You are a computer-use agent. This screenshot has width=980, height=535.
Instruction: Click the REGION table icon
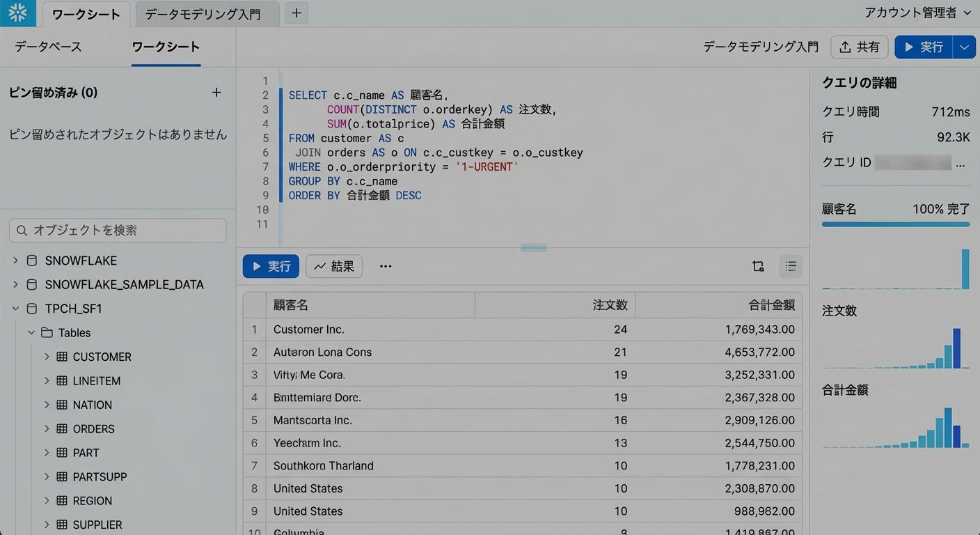click(x=61, y=501)
